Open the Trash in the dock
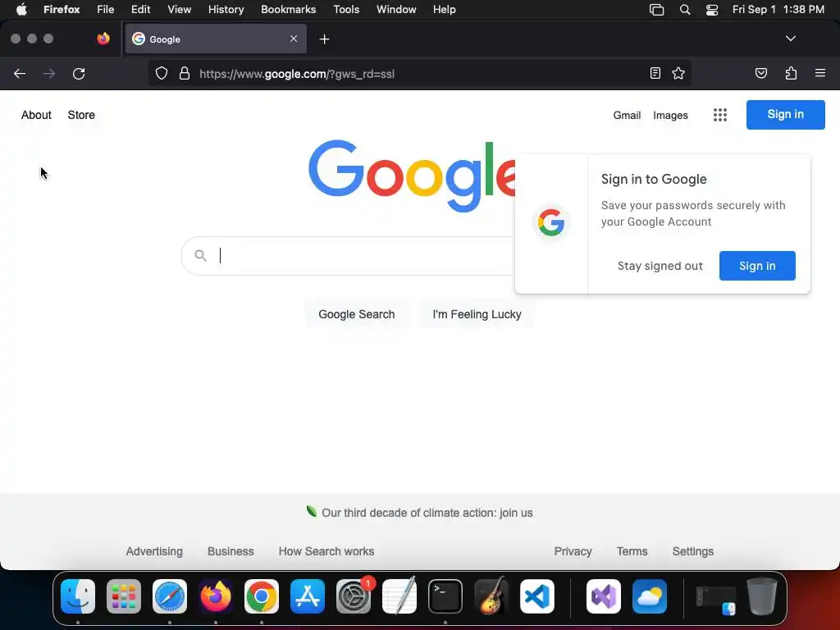Screen dimensions: 840x630 (761, 596)
